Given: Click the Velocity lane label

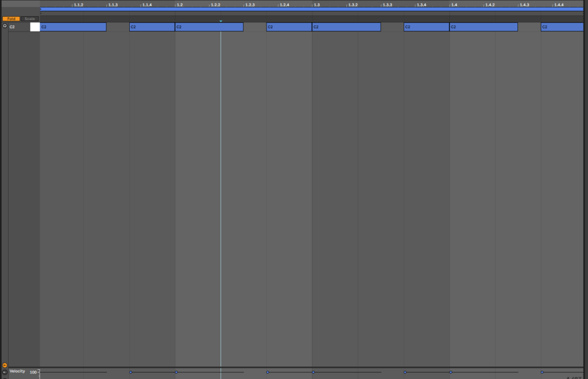Looking at the screenshot, I should (17, 372).
